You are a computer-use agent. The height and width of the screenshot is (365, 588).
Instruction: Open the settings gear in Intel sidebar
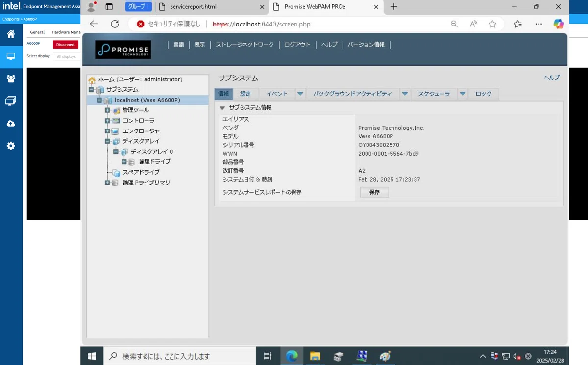pyautogui.click(x=11, y=146)
